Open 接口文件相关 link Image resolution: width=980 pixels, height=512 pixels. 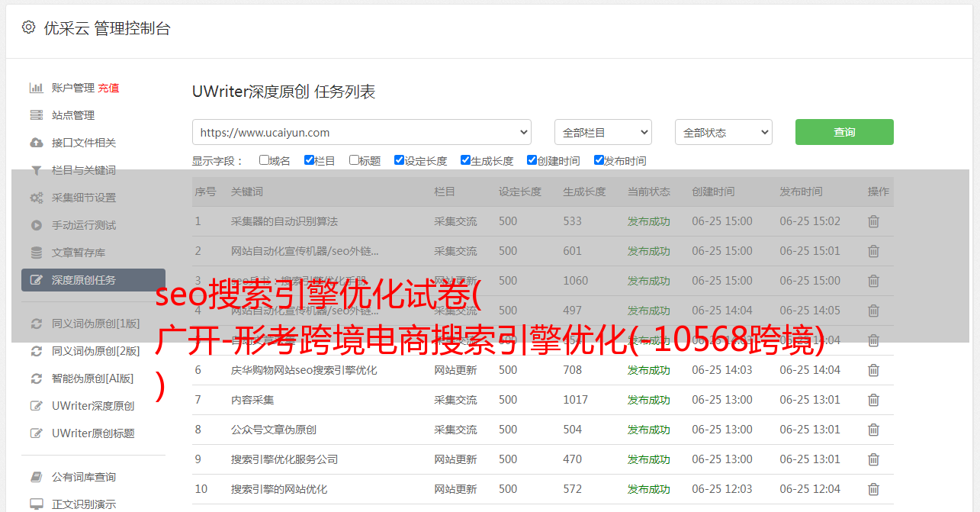84,143
